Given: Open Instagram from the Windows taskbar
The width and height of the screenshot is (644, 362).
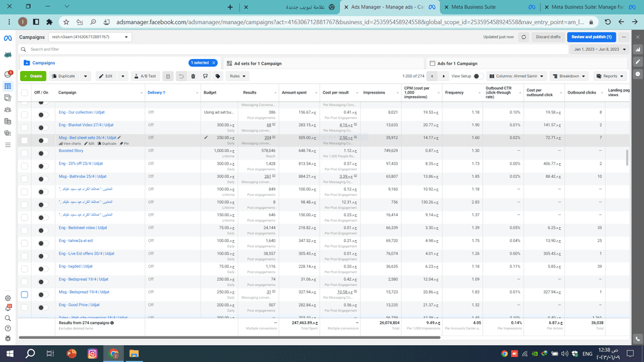Looking at the screenshot, I should 92,353.
